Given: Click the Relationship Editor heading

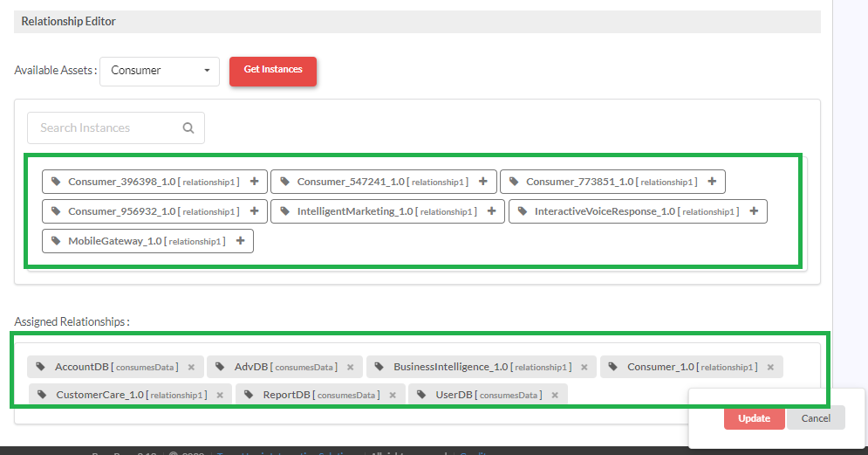Looking at the screenshot, I should (x=69, y=22).
